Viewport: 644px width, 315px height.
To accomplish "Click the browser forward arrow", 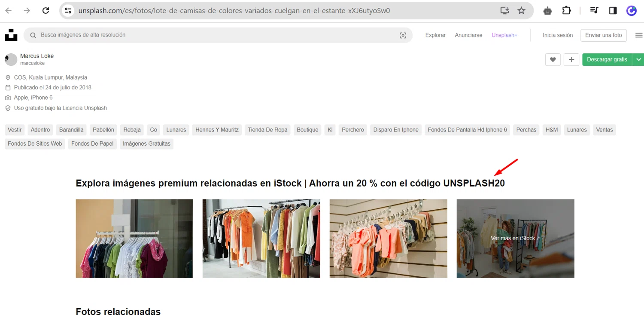I will coord(27,11).
